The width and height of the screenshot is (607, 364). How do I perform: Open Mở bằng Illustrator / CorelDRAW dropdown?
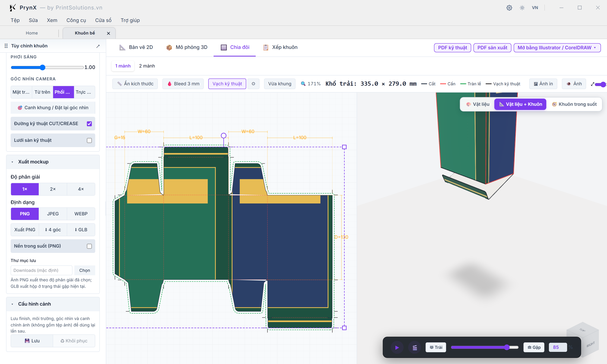click(x=557, y=48)
